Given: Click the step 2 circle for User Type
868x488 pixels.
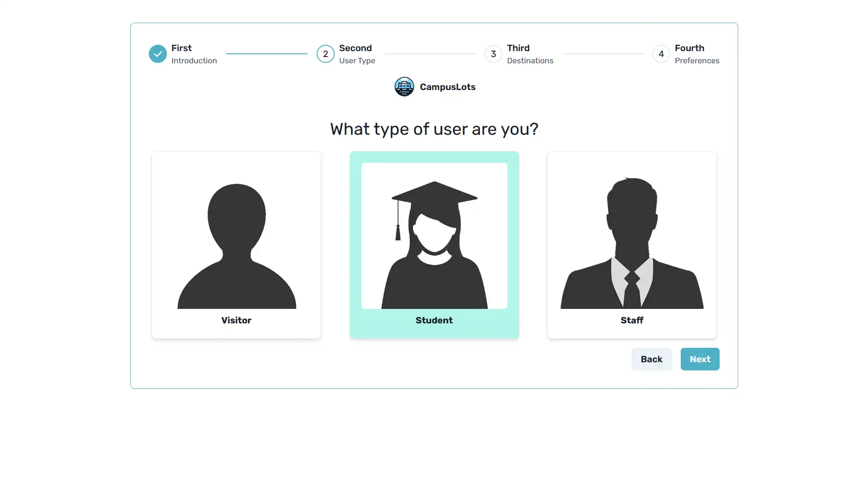Looking at the screenshot, I should (325, 54).
